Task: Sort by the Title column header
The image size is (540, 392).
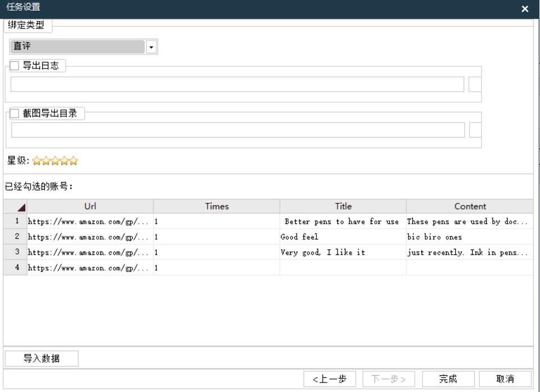Action: (x=343, y=207)
